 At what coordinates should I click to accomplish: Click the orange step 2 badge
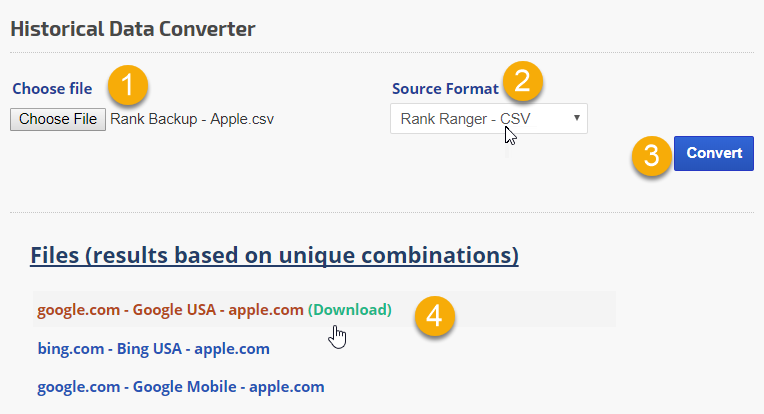pyautogui.click(x=521, y=81)
